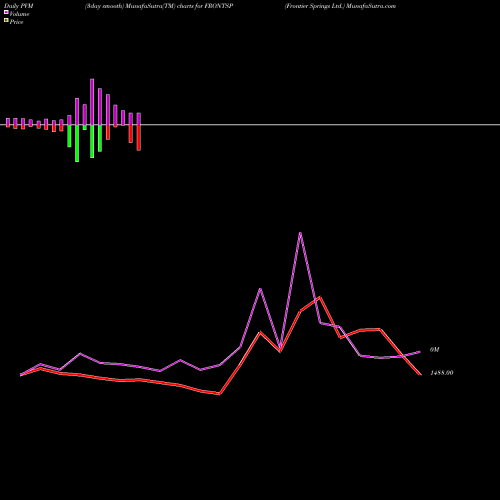Select the Volume legend label

click(19, 14)
